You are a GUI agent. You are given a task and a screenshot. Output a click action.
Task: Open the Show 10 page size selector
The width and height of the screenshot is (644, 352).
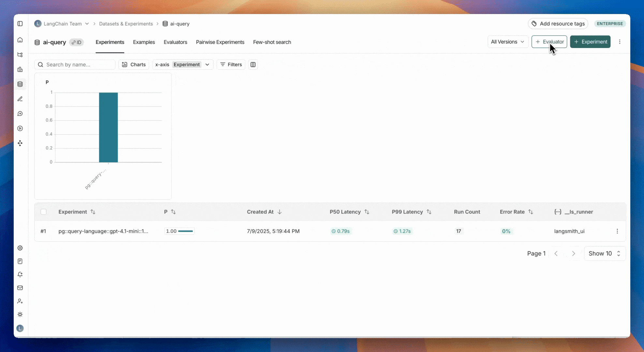click(x=605, y=254)
